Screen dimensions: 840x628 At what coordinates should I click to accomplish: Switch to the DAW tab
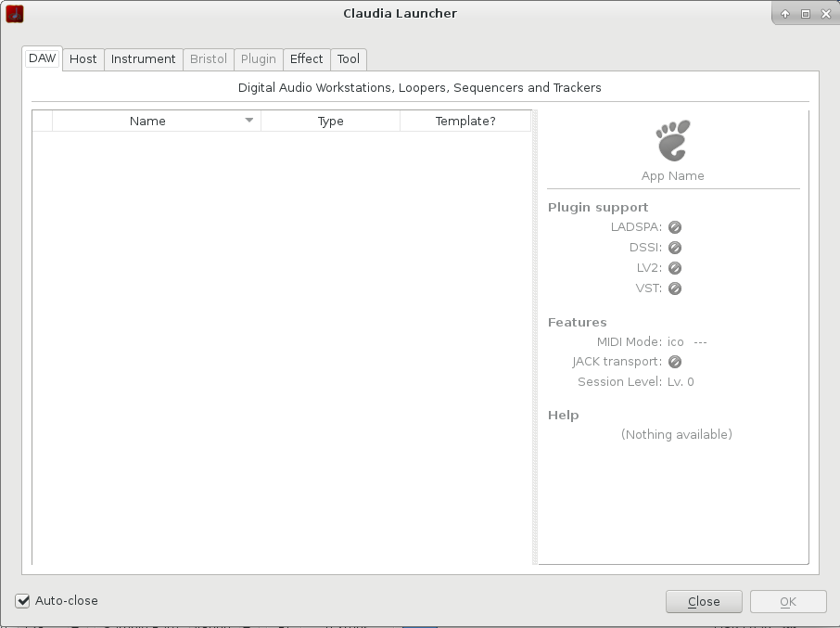(43, 58)
